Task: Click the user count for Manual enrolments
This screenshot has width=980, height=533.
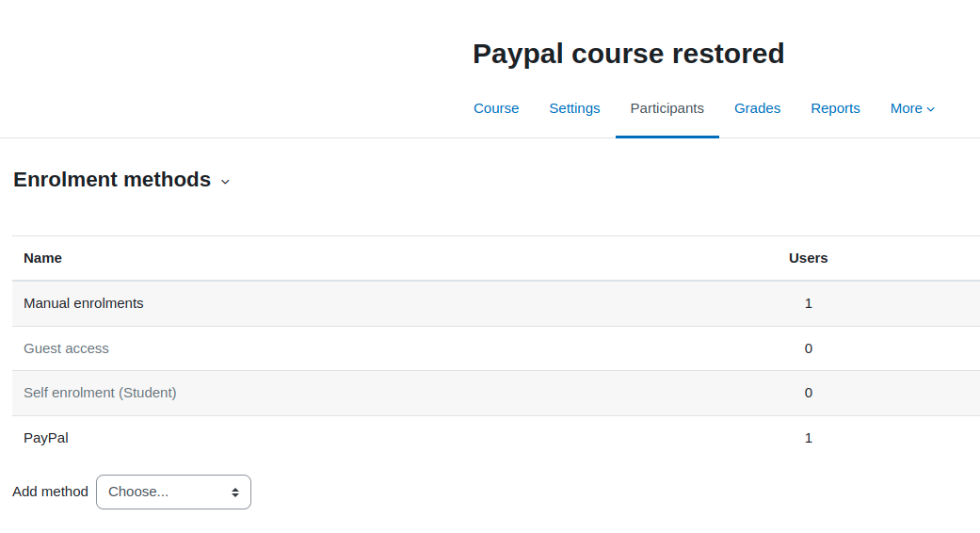Action: tap(808, 303)
